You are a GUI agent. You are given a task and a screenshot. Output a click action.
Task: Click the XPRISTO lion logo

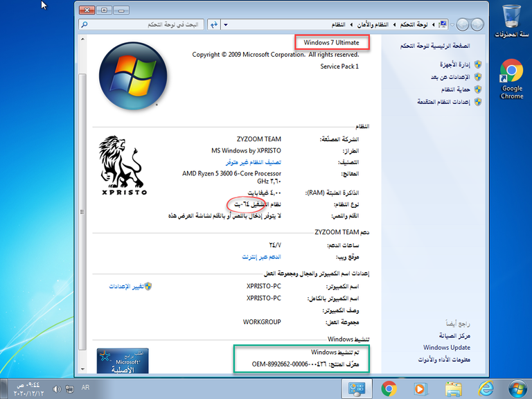pos(124,166)
